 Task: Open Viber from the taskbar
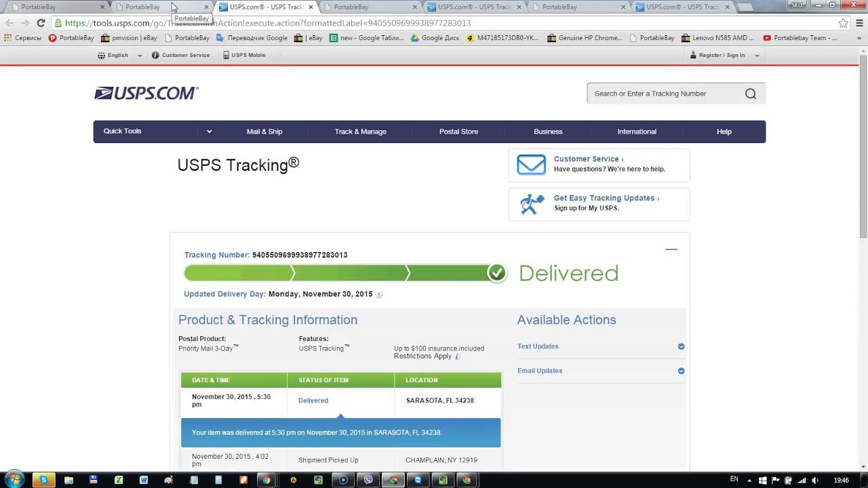coord(368,480)
